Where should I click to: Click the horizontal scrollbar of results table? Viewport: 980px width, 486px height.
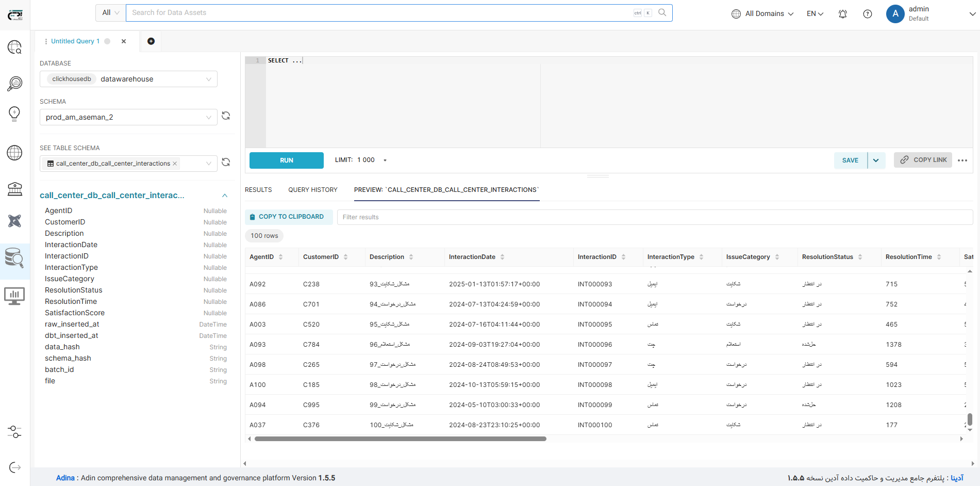(400, 439)
